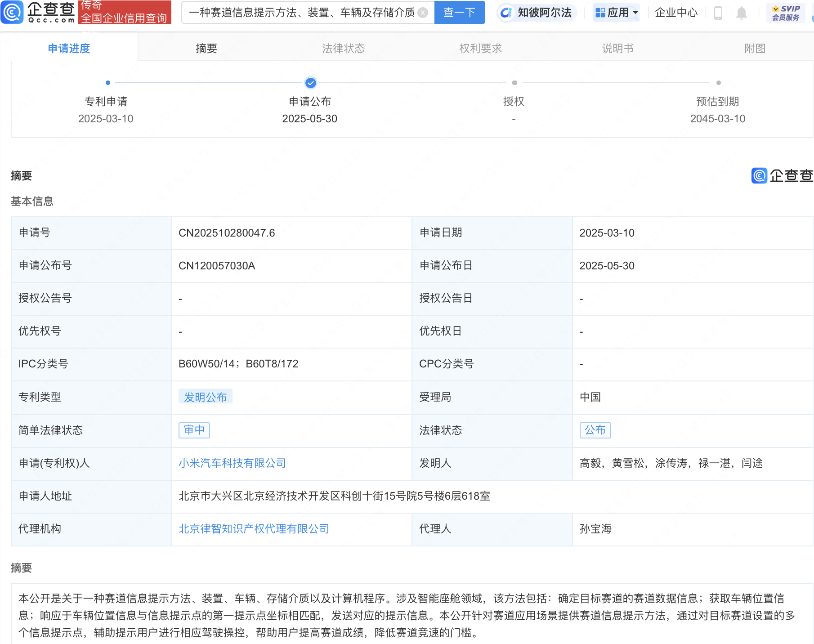Click the 发明公布 patent type tag
This screenshot has height=644, width=814.
[206, 397]
